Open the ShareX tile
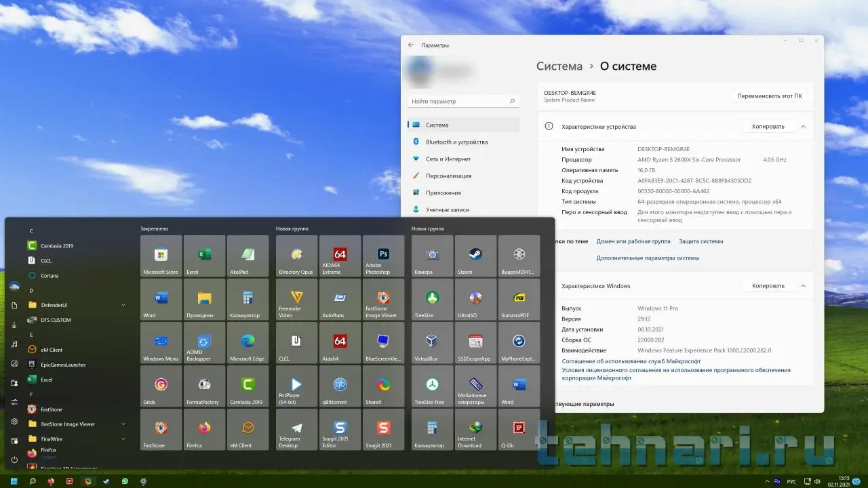The width and height of the screenshot is (868, 488). (x=383, y=386)
